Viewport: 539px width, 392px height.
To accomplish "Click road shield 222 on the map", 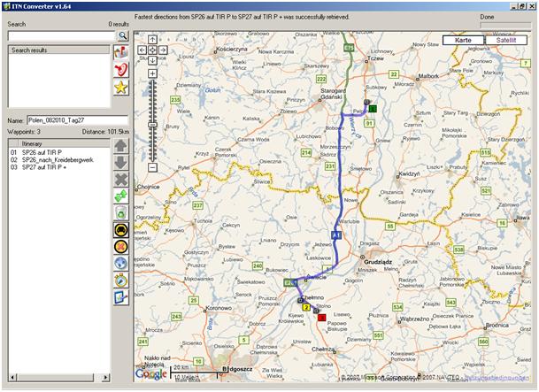I will (321, 79).
